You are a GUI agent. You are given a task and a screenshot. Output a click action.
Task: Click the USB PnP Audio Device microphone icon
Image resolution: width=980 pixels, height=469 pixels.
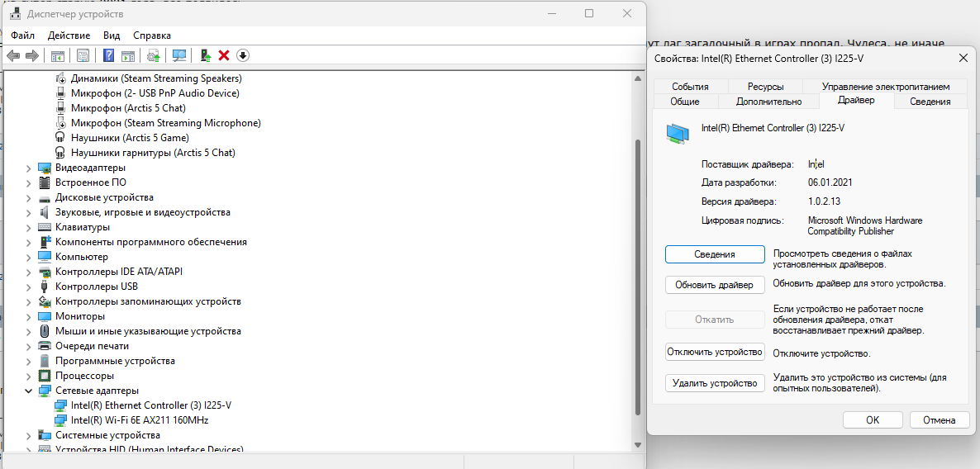(60, 93)
